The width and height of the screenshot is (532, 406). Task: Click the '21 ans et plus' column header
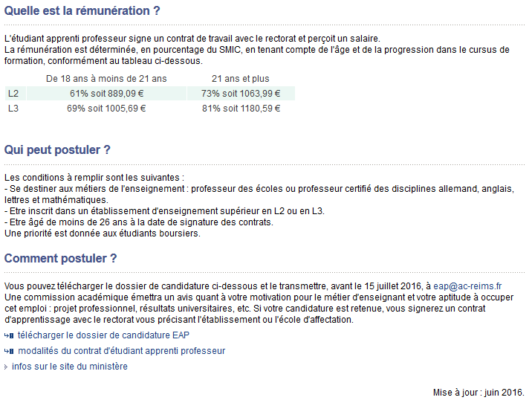(x=241, y=79)
